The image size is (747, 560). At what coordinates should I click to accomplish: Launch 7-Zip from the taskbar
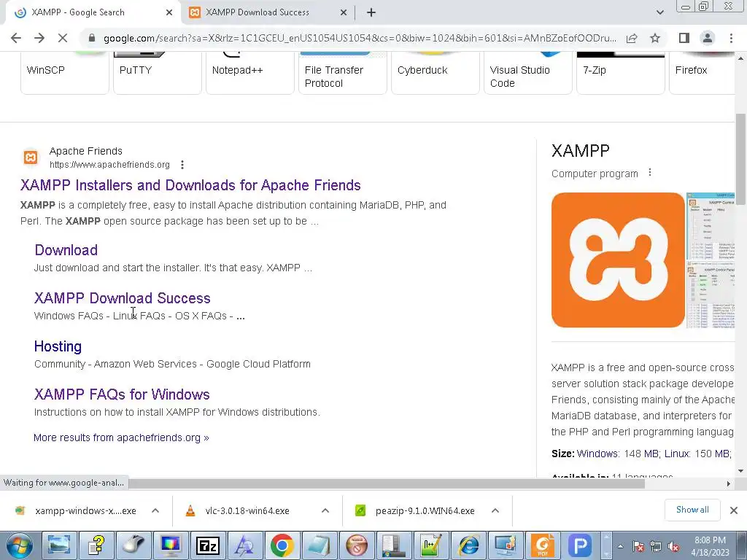click(208, 545)
